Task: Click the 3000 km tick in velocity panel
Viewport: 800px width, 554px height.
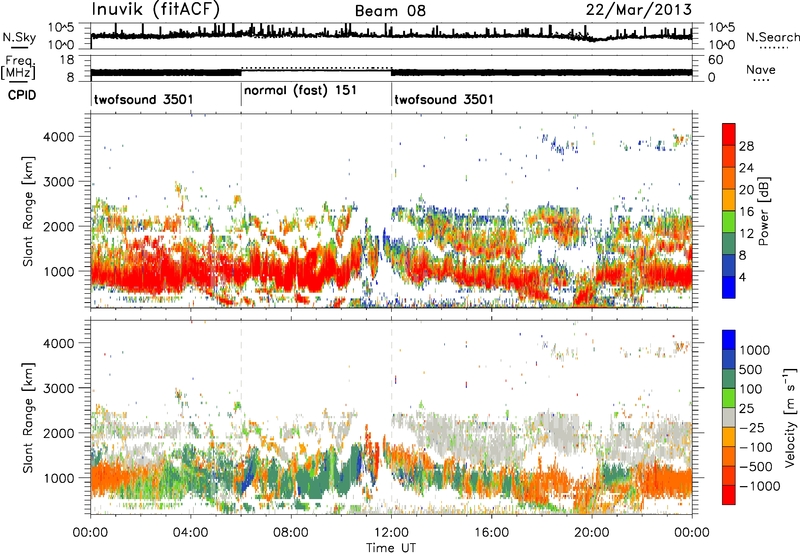Action: click(x=59, y=388)
